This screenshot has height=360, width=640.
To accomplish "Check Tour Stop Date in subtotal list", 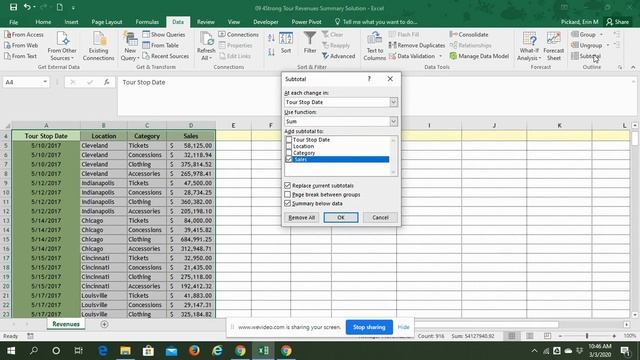I will click(x=289, y=140).
